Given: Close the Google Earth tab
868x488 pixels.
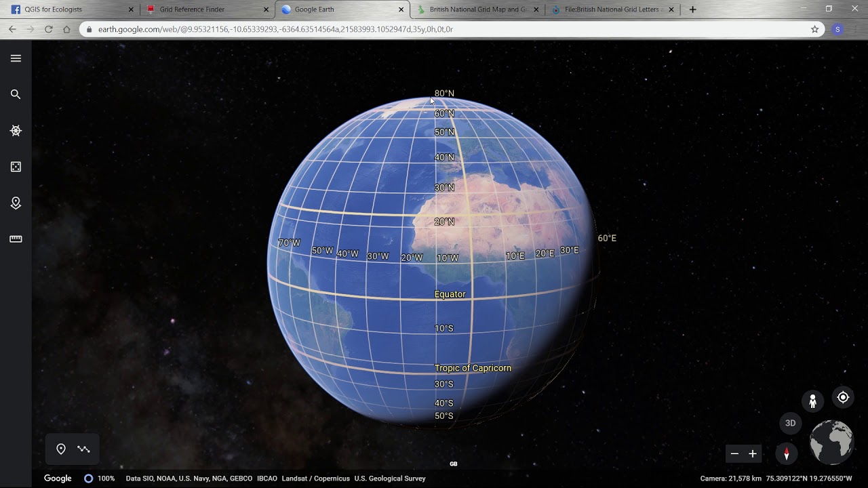Looking at the screenshot, I should [x=401, y=9].
